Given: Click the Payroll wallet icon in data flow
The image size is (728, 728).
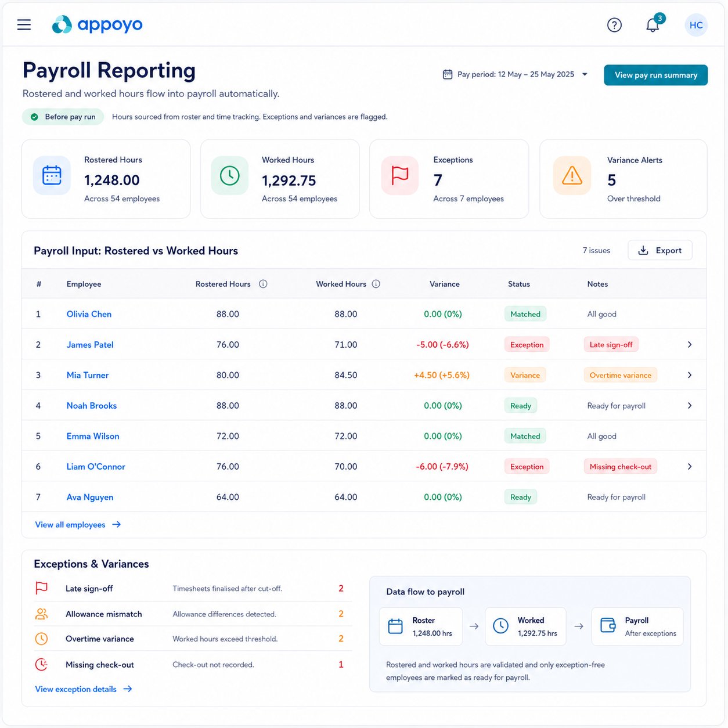Looking at the screenshot, I should (x=608, y=625).
